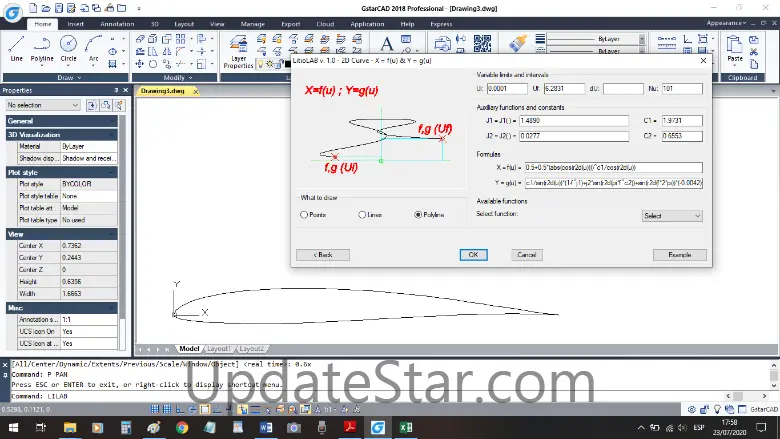Click the J1 value input field
The image size is (780, 439).
pyautogui.click(x=574, y=120)
